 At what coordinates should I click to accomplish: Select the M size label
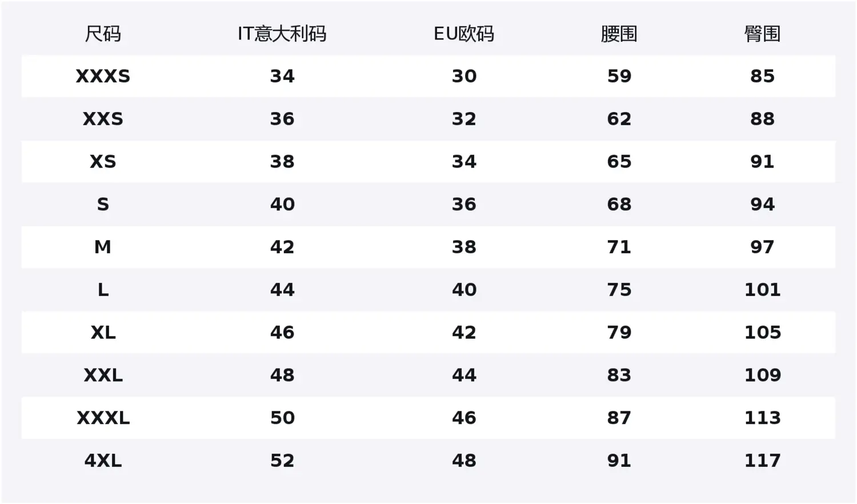pyautogui.click(x=103, y=247)
